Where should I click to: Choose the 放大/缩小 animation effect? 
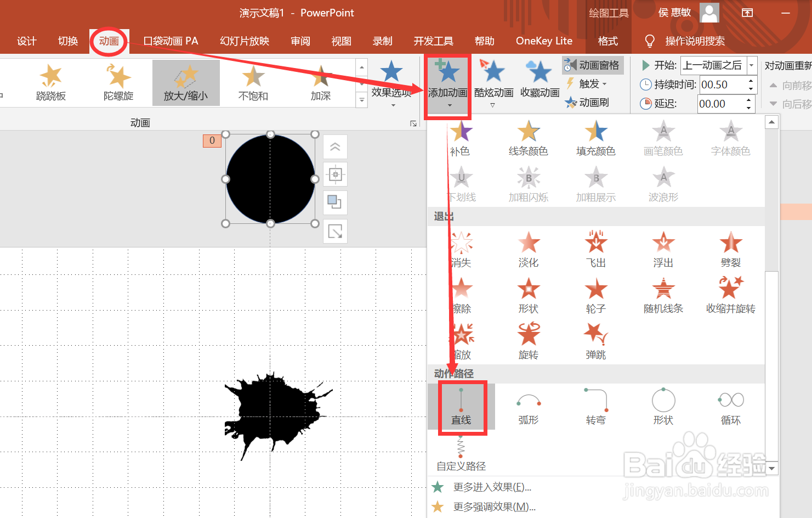point(186,83)
